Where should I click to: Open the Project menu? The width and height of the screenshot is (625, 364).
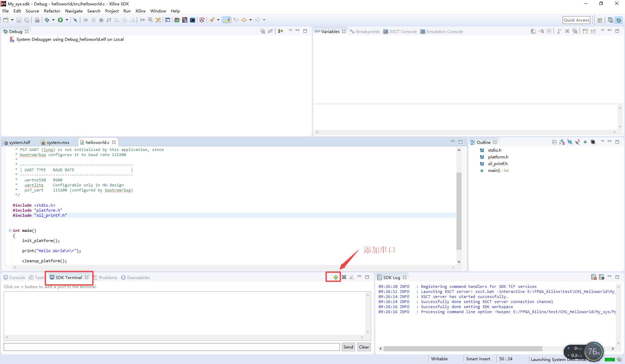[112, 11]
